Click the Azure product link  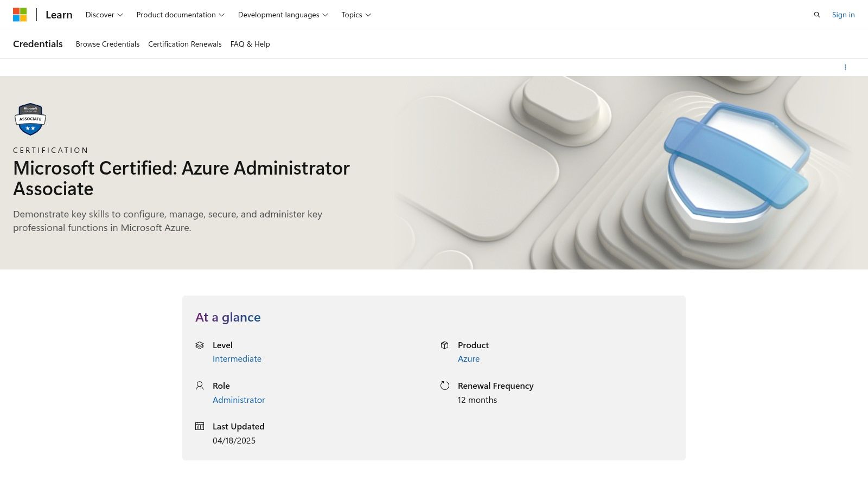468,358
